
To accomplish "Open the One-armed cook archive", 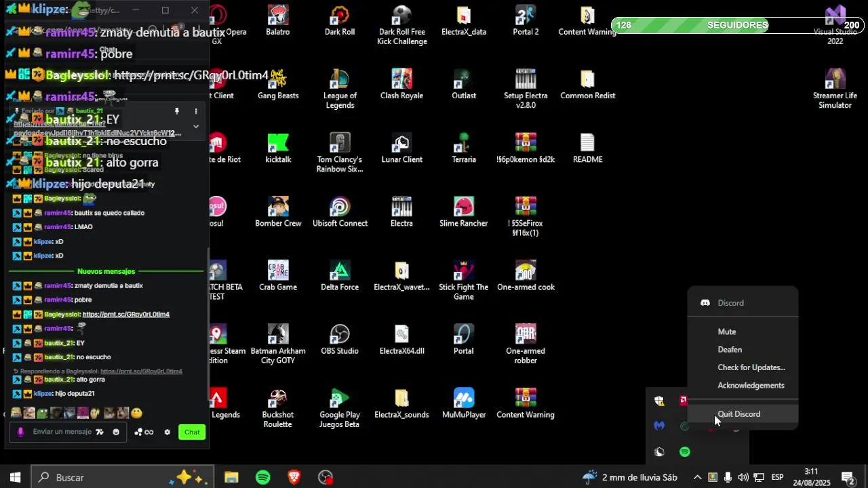I will (526, 276).
